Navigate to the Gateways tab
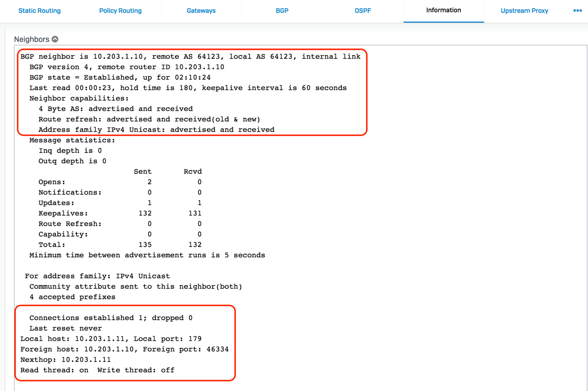Image resolution: width=588 pixels, height=391 pixels. (201, 10)
